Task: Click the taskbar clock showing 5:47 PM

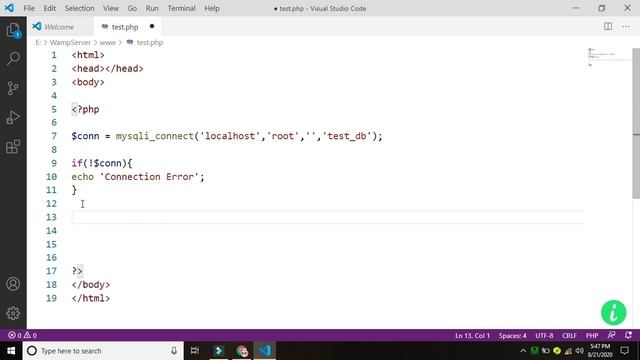Action: pos(600,351)
